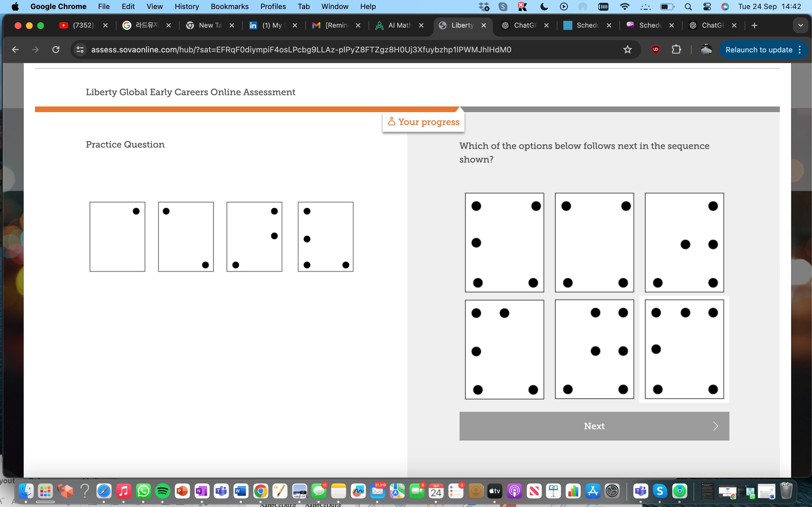The image size is (812, 507).
Task: Click the address bar URL field
Action: coord(301,50)
